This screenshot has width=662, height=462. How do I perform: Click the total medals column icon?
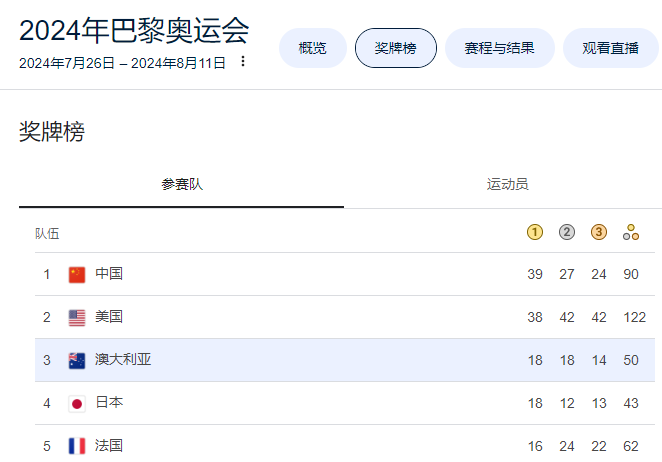pyautogui.click(x=631, y=232)
